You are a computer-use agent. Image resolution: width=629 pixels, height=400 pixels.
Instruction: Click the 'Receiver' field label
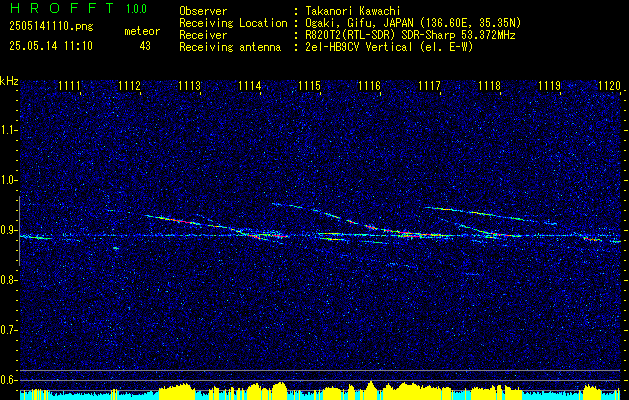coord(203,35)
